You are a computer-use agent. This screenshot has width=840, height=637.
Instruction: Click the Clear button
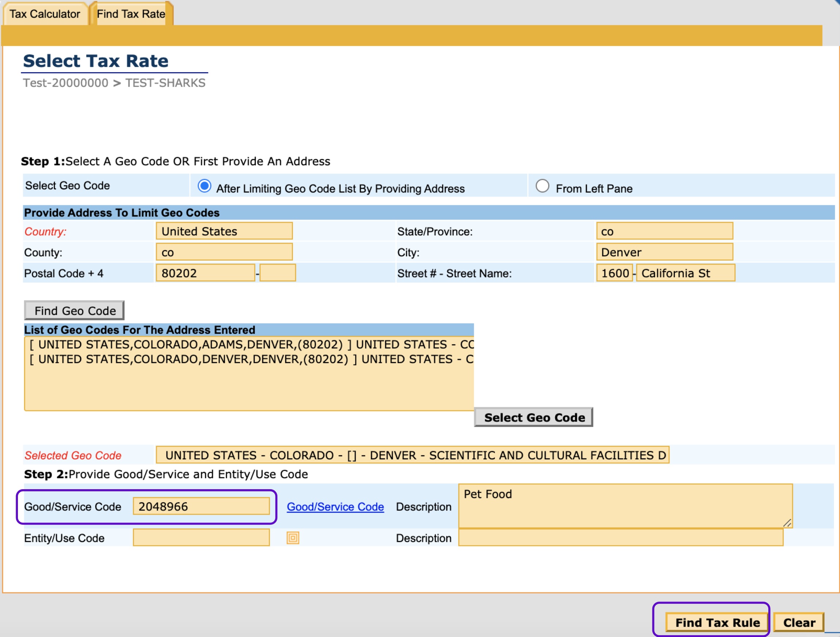point(799,622)
